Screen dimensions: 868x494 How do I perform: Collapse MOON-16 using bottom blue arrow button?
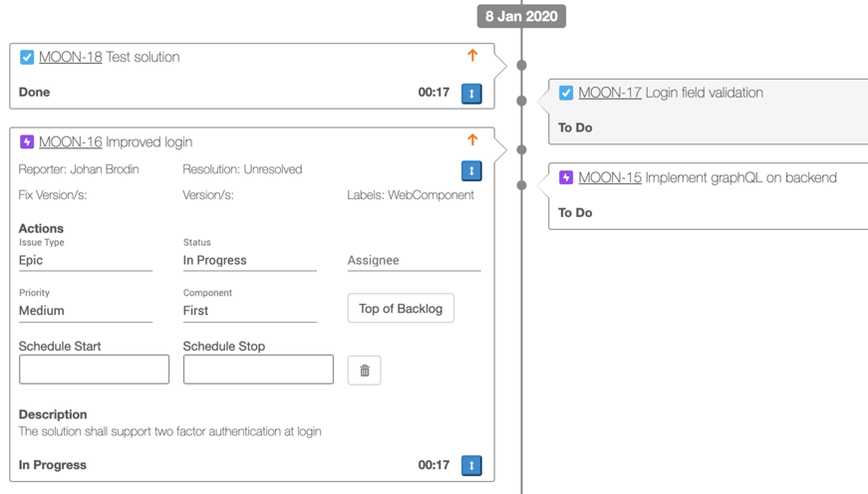tap(471, 465)
